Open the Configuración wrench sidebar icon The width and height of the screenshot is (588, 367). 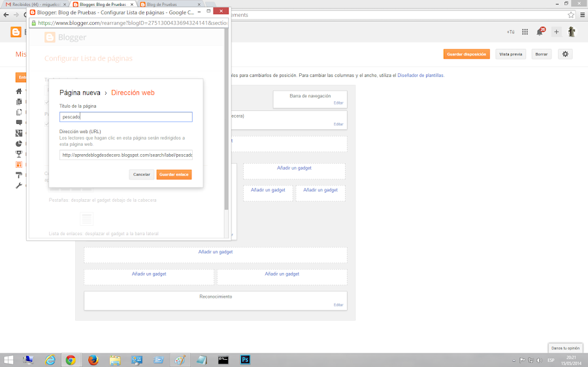(19, 185)
